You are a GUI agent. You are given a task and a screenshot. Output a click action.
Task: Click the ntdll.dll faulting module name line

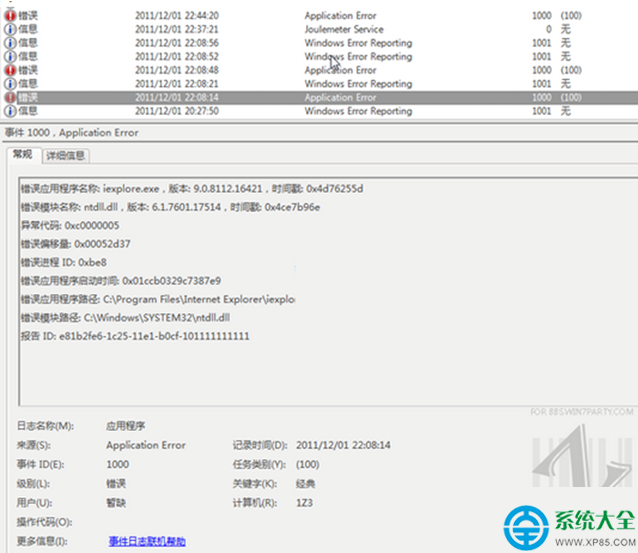(170, 207)
